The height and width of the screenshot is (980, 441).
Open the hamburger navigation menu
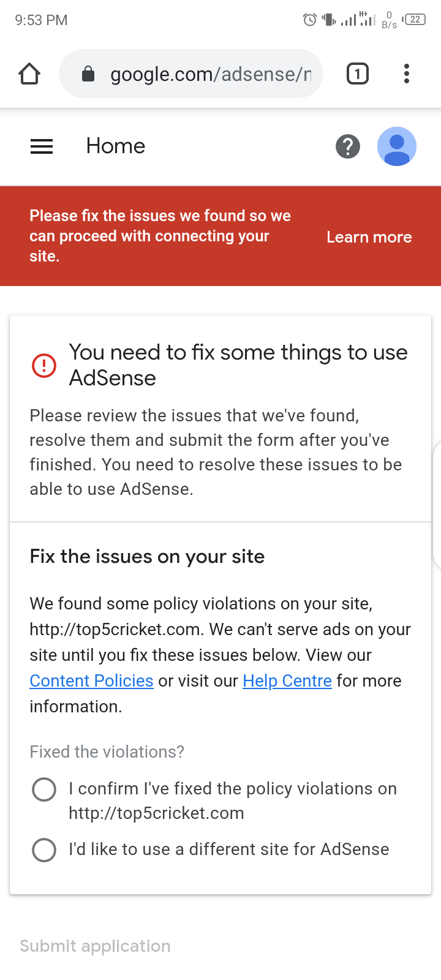pos(42,146)
